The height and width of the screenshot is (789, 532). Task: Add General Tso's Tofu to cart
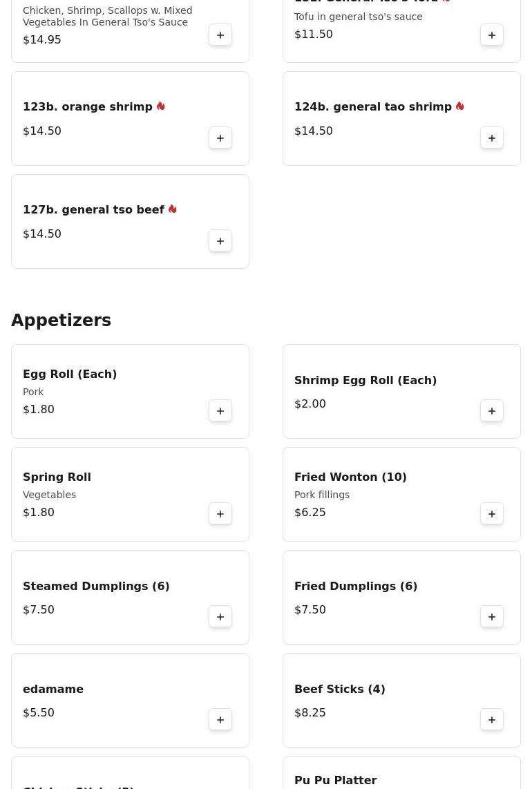pyautogui.click(x=492, y=35)
